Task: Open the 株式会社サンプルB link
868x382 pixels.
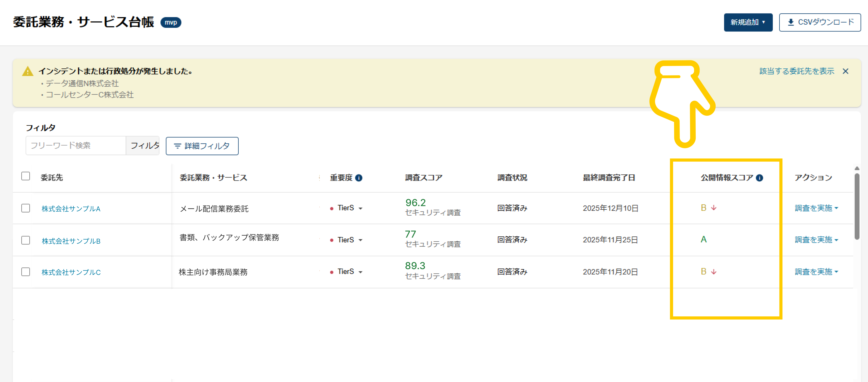Action: point(71,241)
